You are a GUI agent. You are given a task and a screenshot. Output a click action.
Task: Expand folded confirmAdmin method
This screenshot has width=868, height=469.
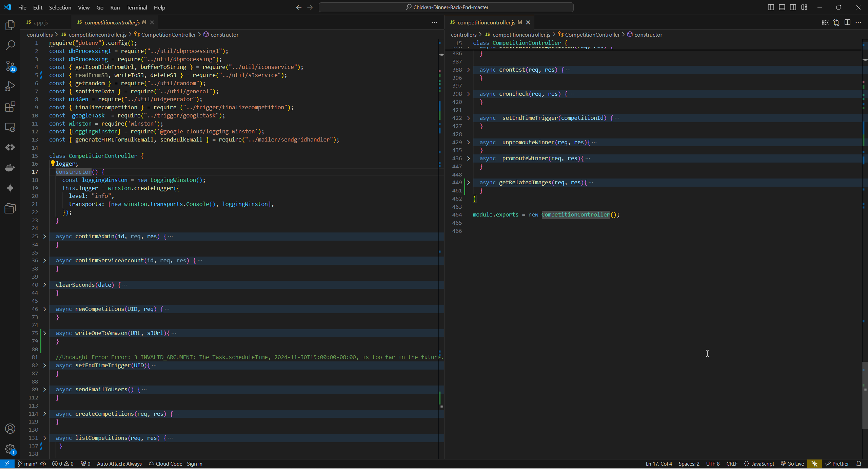click(x=44, y=236)
